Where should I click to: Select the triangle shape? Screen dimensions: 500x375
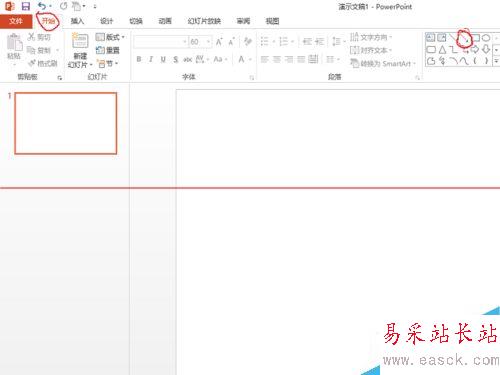click(442, 50)
